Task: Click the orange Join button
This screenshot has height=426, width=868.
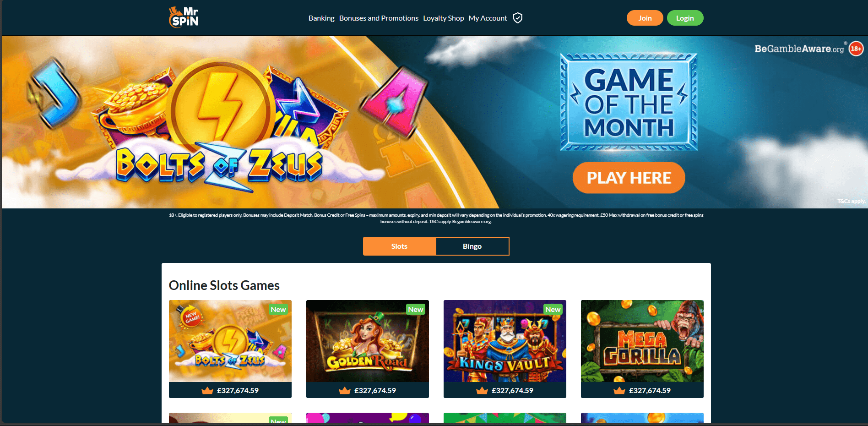Action: click(x=645, y=18)
